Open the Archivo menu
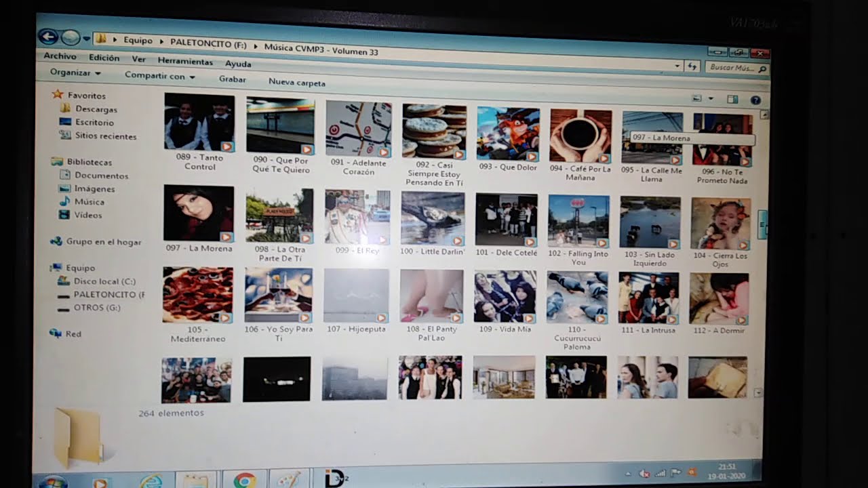Viewport: 868px width, 488px height. coord(60,56)
